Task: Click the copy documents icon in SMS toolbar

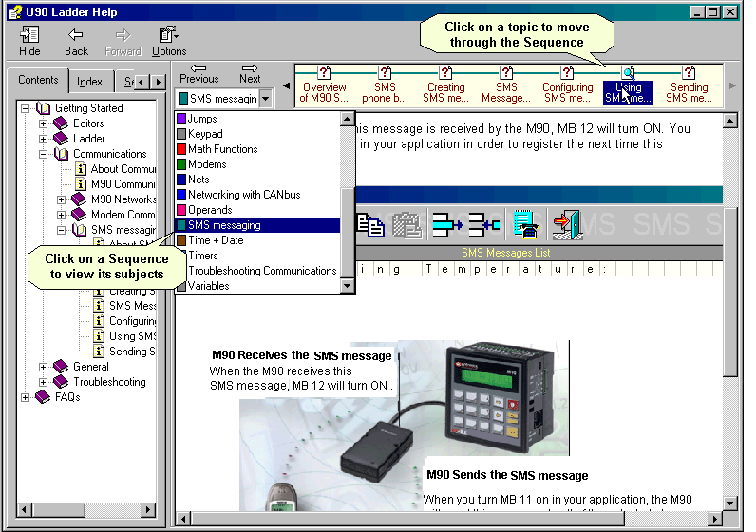Action: (370, 225)
